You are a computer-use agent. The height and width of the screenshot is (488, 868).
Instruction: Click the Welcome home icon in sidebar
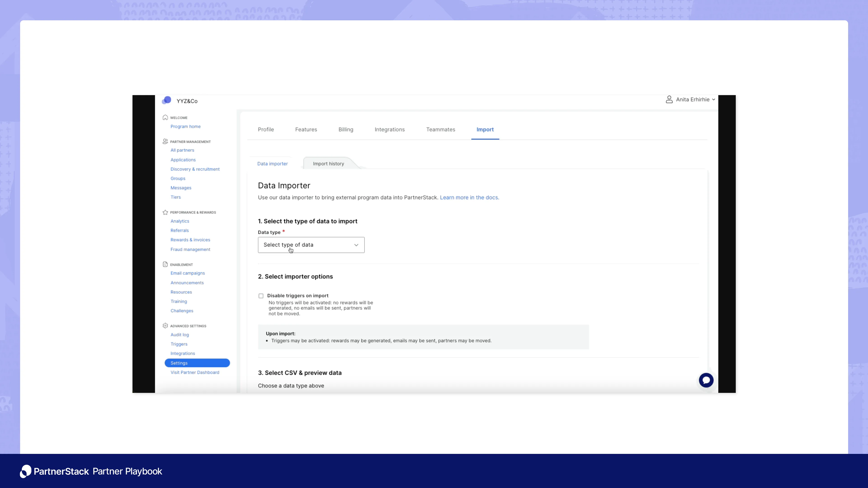165,117
